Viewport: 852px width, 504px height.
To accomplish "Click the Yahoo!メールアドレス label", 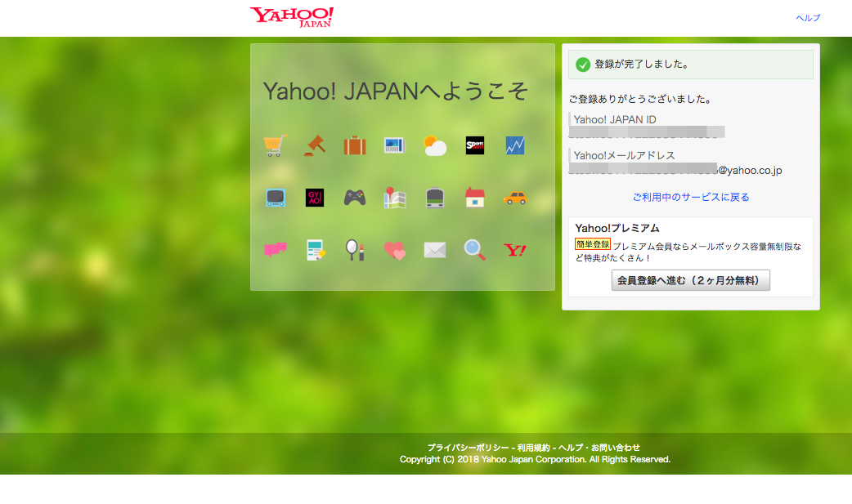I will tap(625, 155).
